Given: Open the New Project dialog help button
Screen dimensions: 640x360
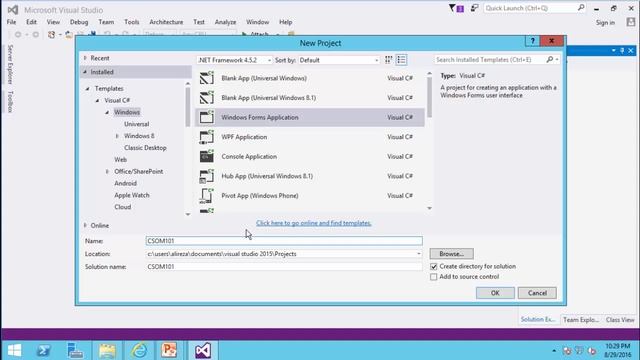Looking at the screenshot, I should tap(532, 41).
